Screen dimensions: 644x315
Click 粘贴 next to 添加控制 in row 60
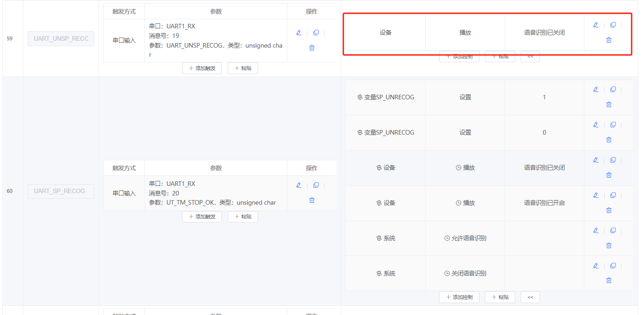point(500,297)
